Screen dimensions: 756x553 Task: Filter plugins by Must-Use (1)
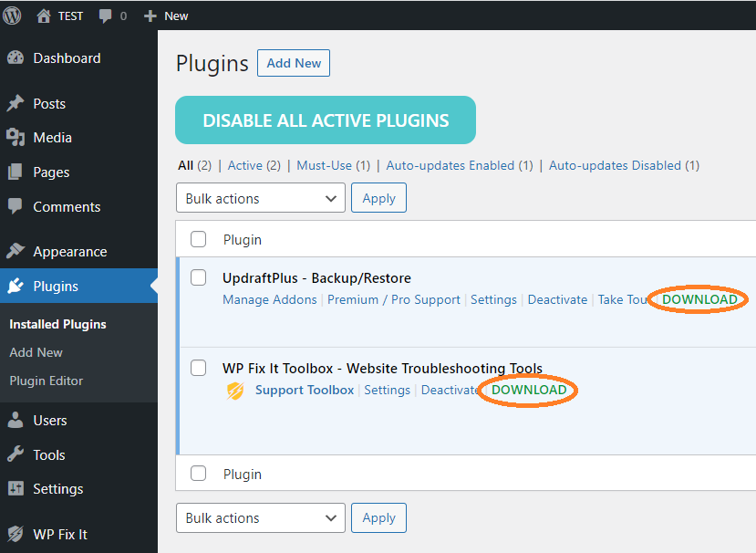[x=333, y=165]
